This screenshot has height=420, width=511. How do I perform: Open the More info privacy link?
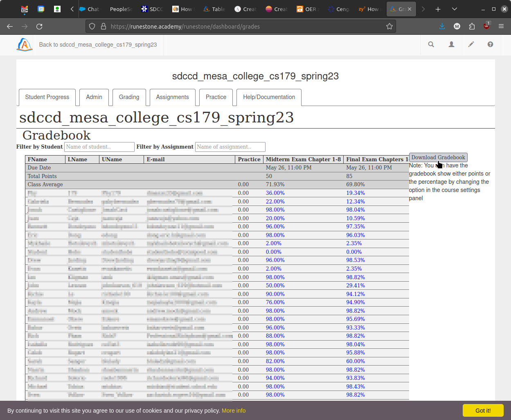pyautogui.click(x=234, y=411)
